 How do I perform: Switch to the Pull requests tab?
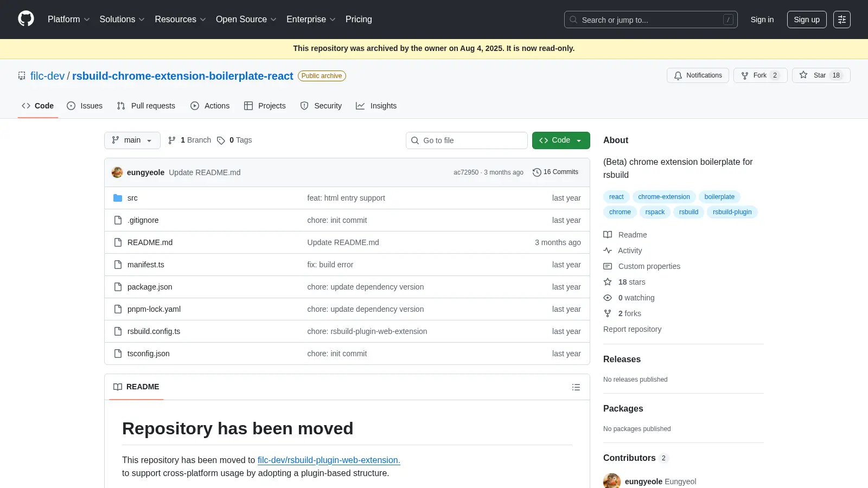146,106
